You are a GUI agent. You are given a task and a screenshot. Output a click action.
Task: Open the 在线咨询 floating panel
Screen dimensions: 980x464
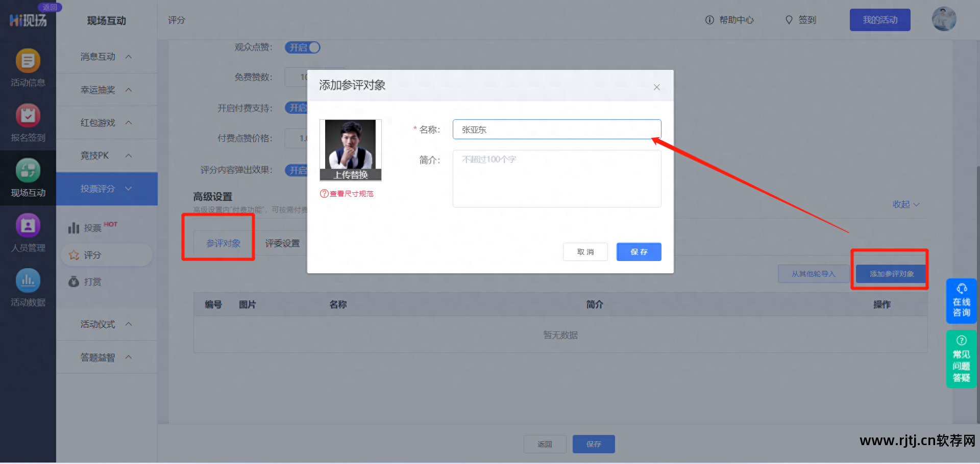[961, 301]
